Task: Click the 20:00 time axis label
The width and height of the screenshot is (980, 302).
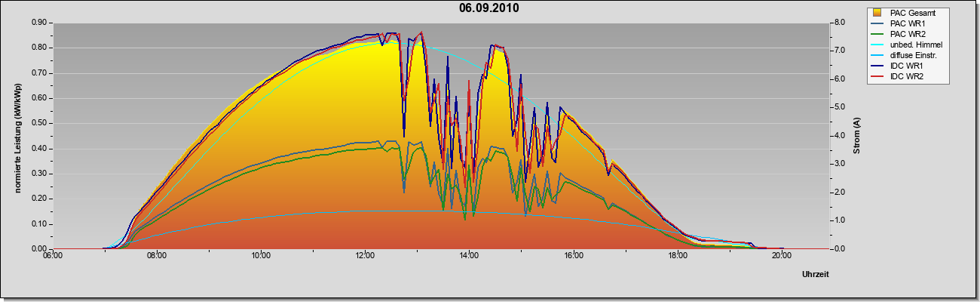Action: pyautogui.click(x=782, y=256)
